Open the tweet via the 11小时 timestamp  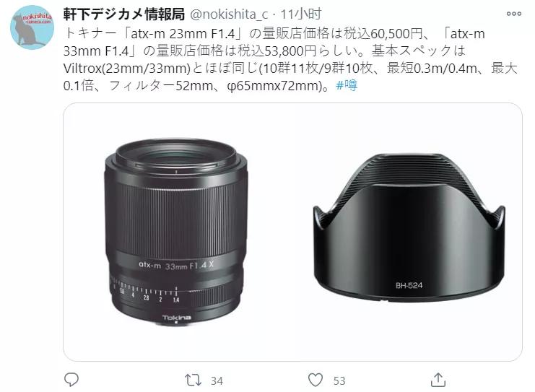(301, 14)
